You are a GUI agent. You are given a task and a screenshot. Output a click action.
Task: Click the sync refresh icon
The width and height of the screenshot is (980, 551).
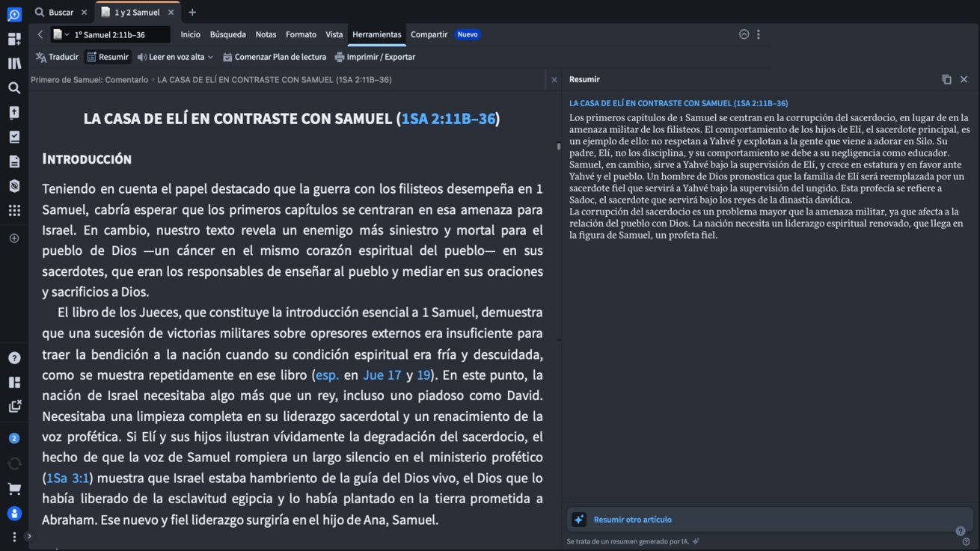coord(14,464)
